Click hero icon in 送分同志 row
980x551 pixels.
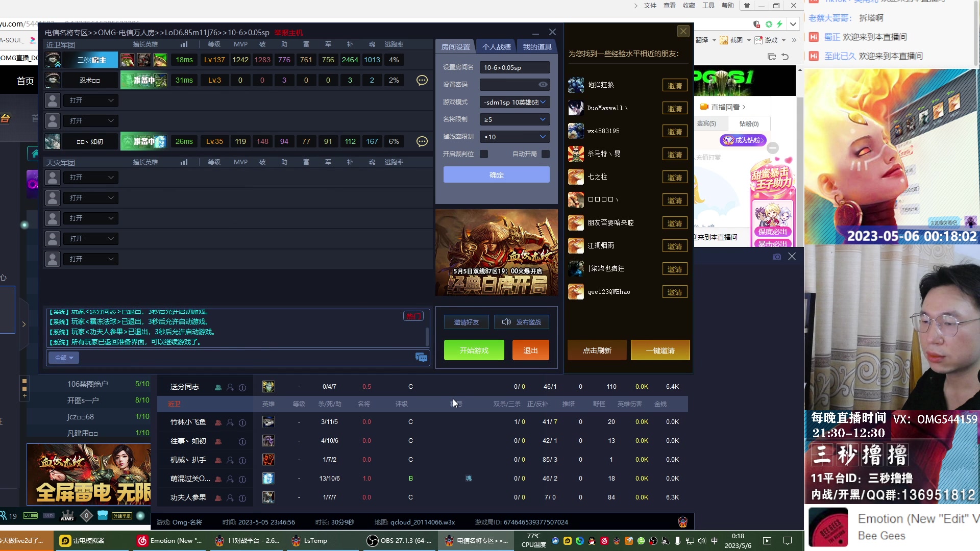pyautogui.click(x=268, y=387)
